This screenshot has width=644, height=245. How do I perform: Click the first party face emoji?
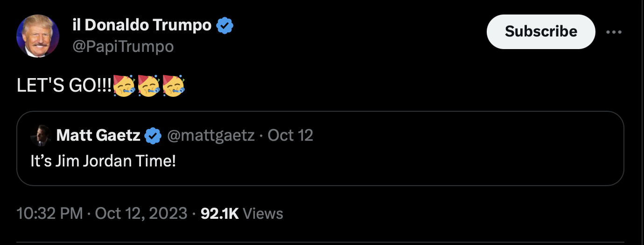(x=124, y=86)
